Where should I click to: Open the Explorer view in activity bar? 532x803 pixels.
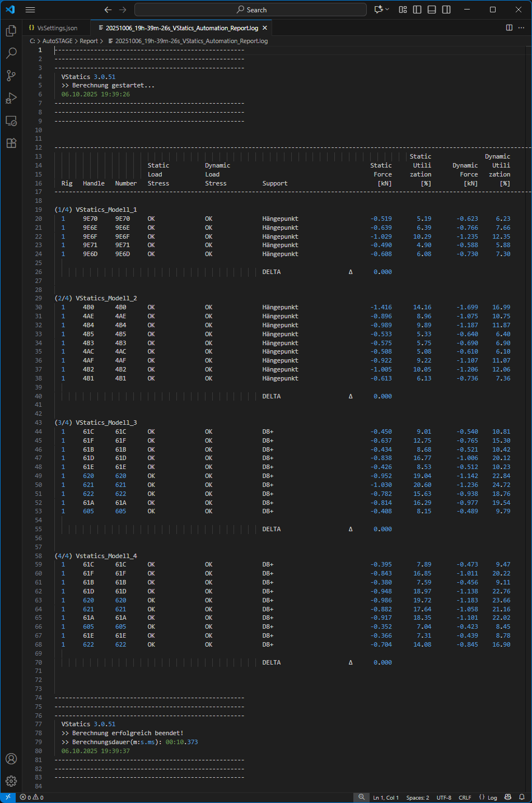point(11,31)
